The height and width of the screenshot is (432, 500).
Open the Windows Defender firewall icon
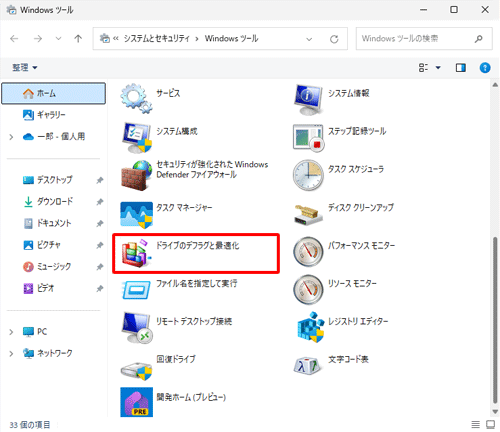tap(137, 175)
